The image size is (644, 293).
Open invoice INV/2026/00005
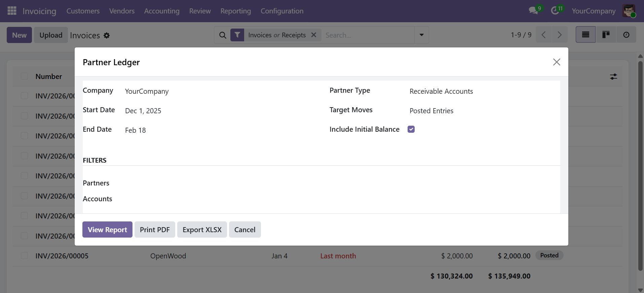pyautogui.click(x=62, y=256)
